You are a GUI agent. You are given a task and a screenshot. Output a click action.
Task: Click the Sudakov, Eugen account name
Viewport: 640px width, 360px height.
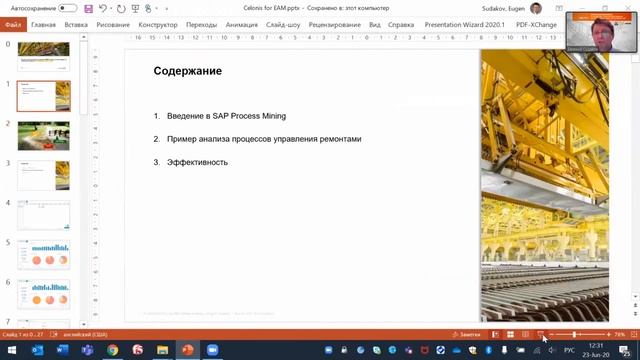click(x=503, y=8)
